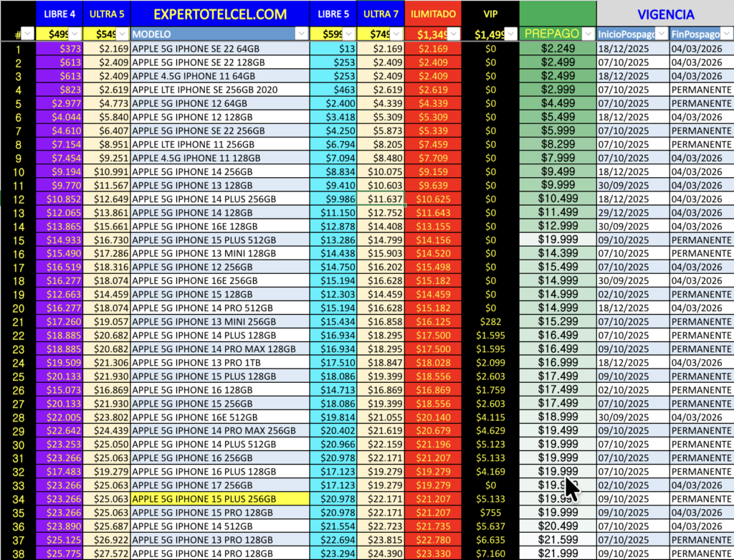Open the $1,499 VIP filter dropdown

pos(510,34)
